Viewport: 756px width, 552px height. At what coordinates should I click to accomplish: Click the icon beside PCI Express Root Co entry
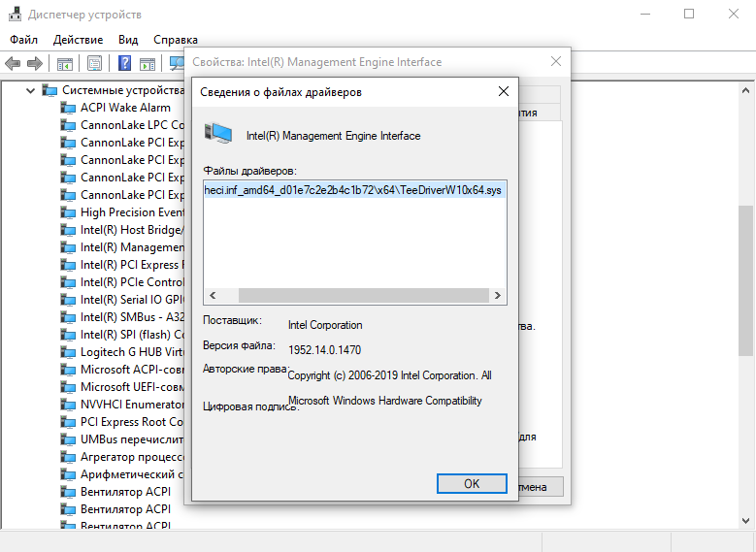pos(68,422)
